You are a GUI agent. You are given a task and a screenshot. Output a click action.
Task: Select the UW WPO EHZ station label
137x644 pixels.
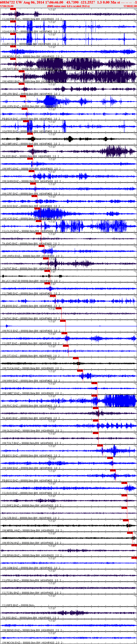[31, 169]
